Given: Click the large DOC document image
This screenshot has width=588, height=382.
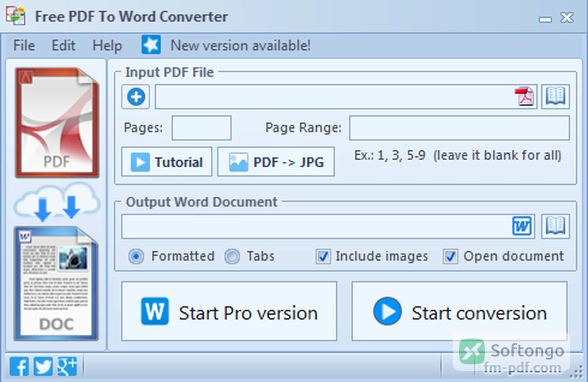Looking at the screenshot, I should [56, 284].
